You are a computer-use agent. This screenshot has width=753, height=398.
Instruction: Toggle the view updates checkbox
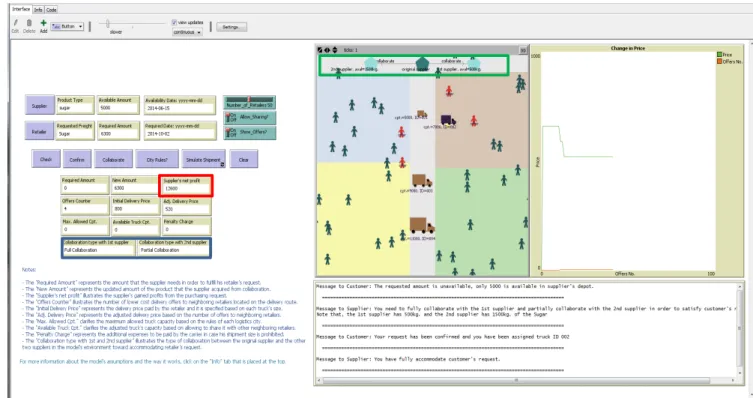(x=174, y=23)
